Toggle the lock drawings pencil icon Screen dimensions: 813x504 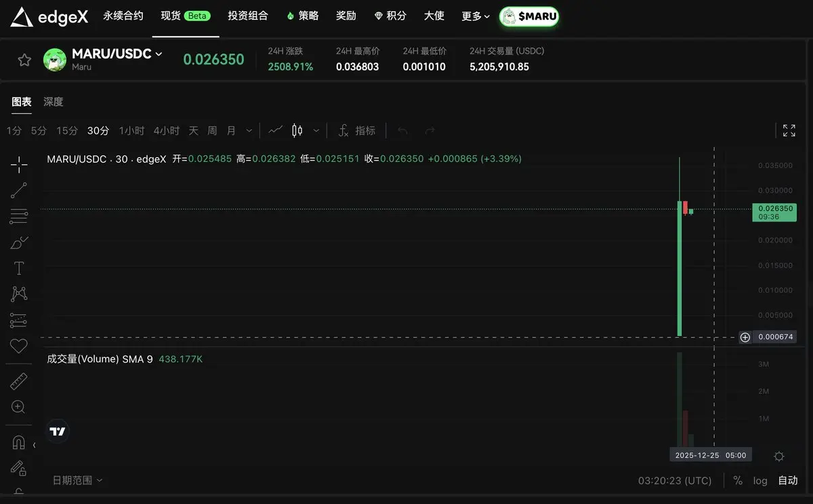[x=19, y=468]
